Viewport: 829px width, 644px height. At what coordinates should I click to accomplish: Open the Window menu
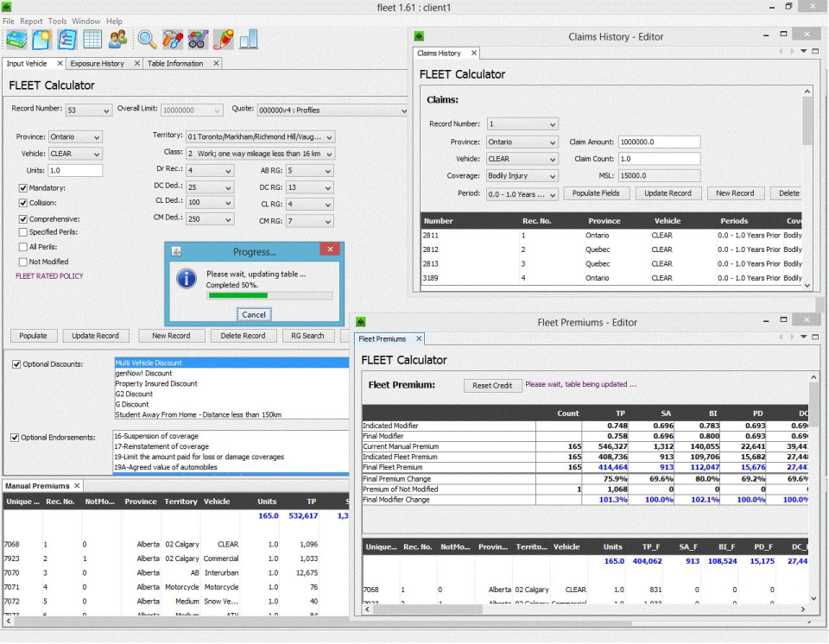tap(85, 21)
